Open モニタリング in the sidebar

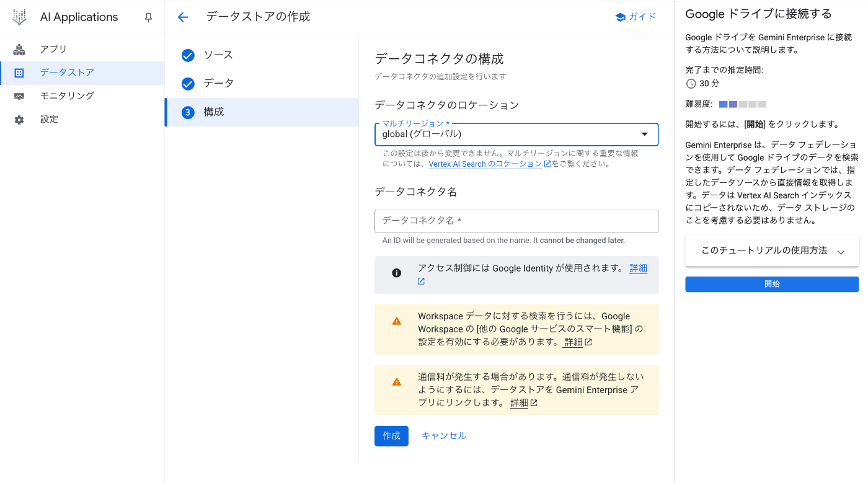click(x=82, y=96)
